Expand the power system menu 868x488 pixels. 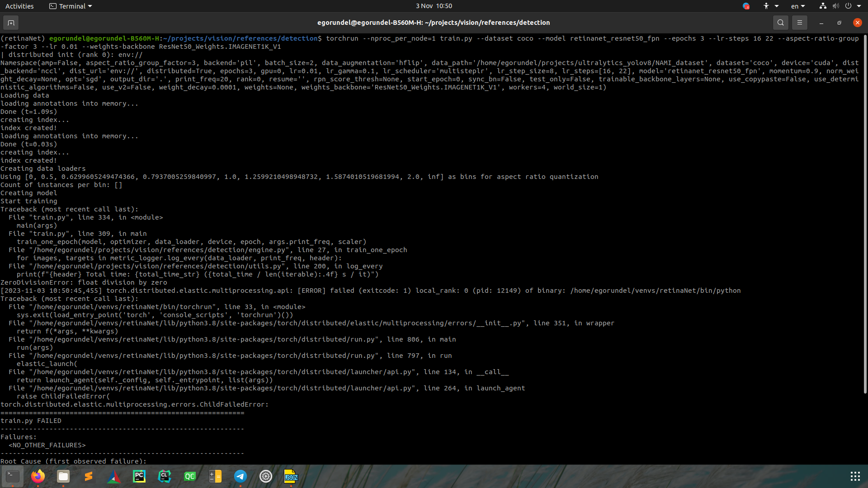point(853,6)
